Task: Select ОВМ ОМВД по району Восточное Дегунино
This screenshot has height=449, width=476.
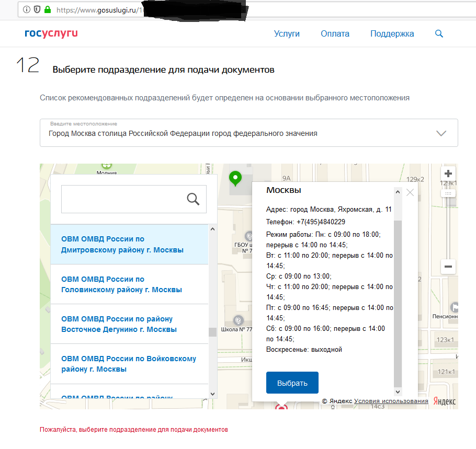Action: pos(129,324)
